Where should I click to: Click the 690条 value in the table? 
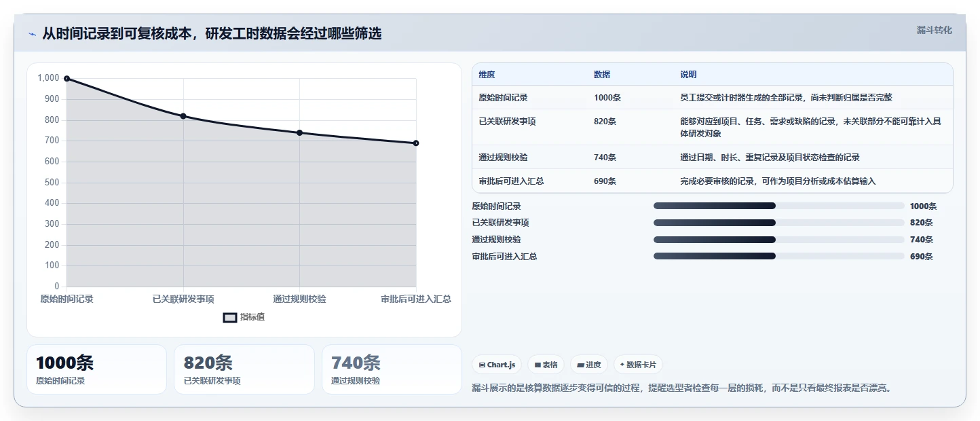point(605,181)
